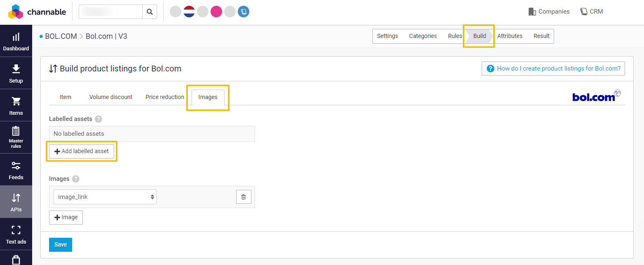Open CRM from the top bar
The height and width of the screenshot is (265, 644).
(592, 12)
